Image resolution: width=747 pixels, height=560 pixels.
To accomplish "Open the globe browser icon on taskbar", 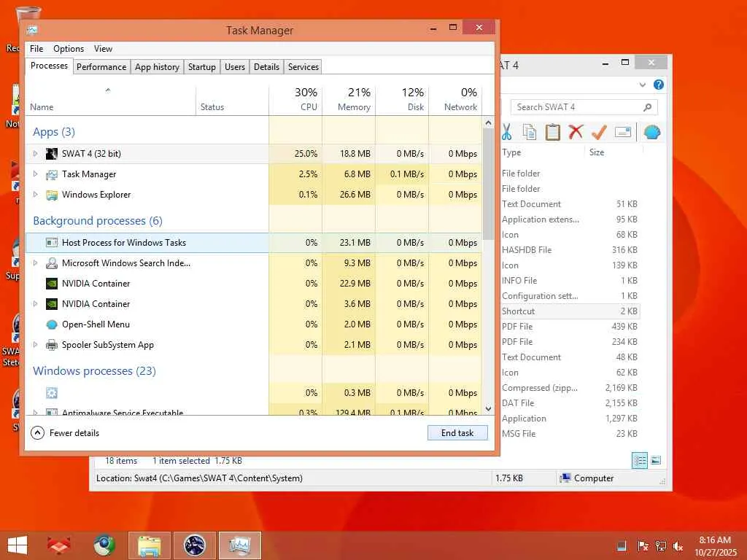I will (x=104, y=545).
